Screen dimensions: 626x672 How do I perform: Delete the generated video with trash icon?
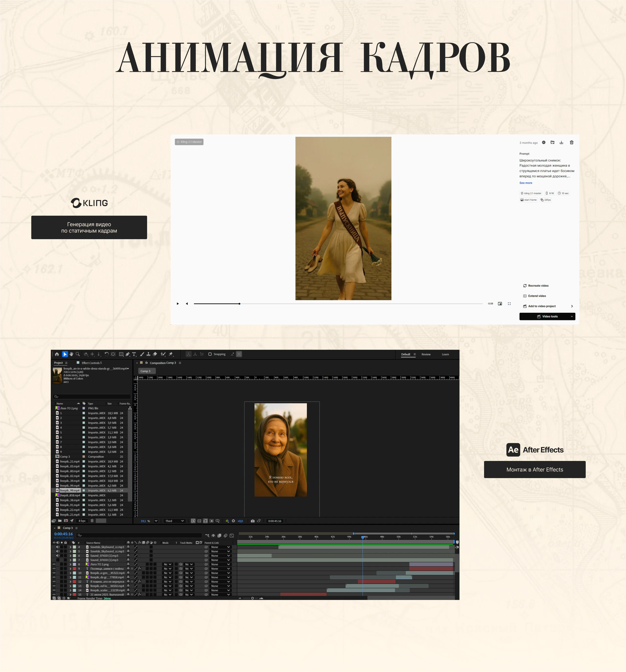point(572,142)
